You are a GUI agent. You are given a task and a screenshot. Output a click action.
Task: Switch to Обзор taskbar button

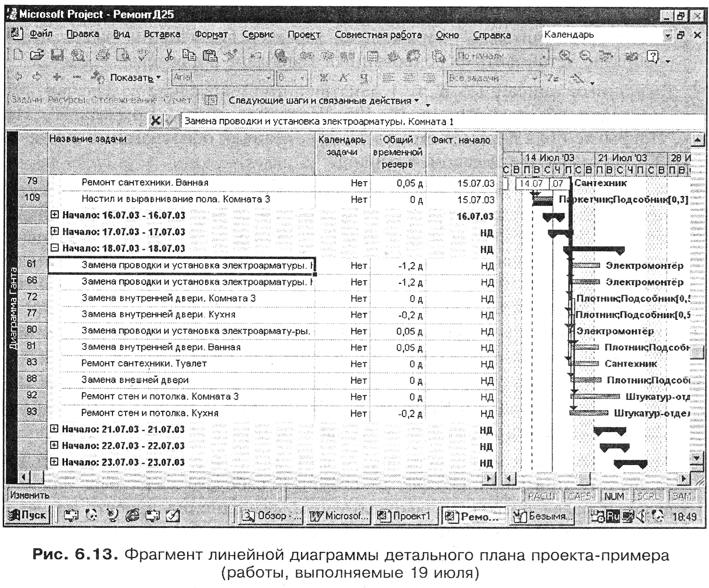tap(270, 515)
